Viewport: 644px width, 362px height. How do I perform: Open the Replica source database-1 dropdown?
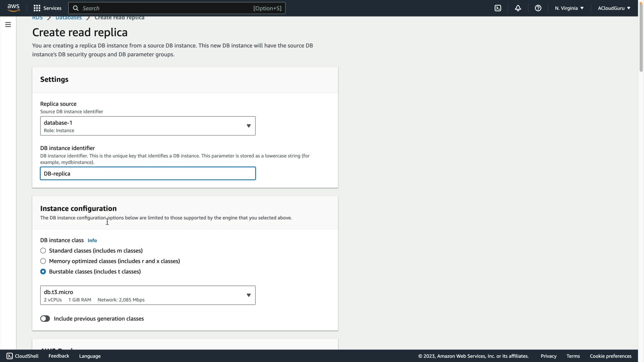(148, 126)
